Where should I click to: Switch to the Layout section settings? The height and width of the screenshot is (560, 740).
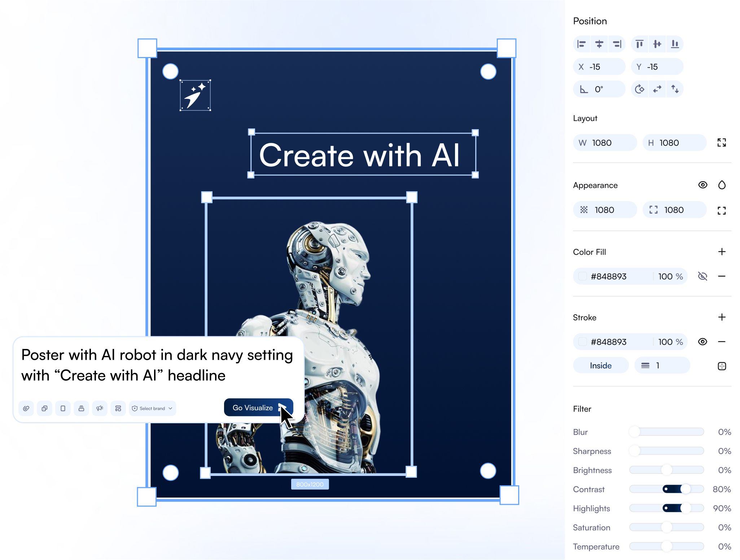(x=585, y=118)
